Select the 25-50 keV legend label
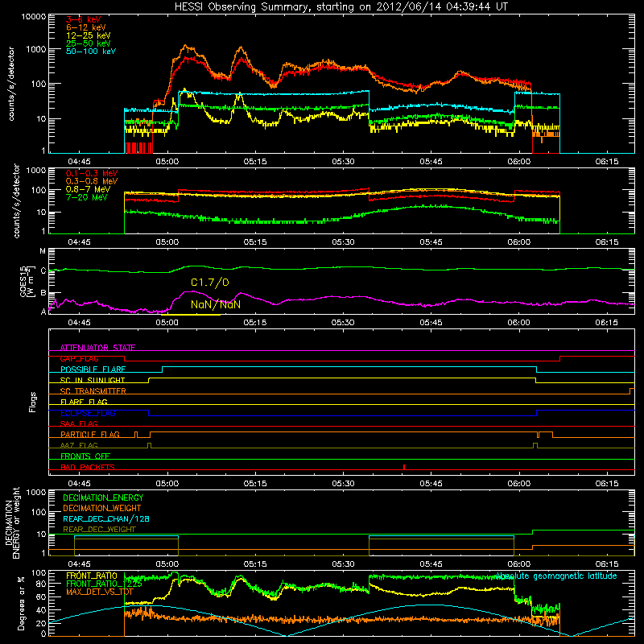 point(89,43)
